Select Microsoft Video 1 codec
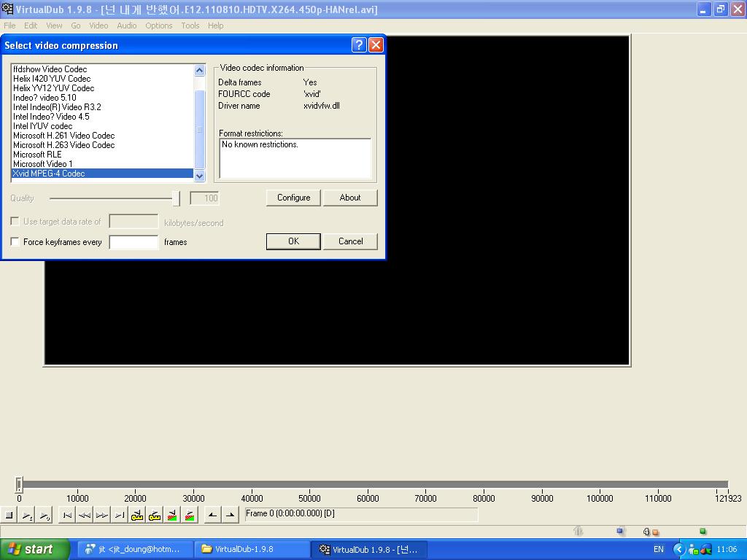 (x=102, y=164)
